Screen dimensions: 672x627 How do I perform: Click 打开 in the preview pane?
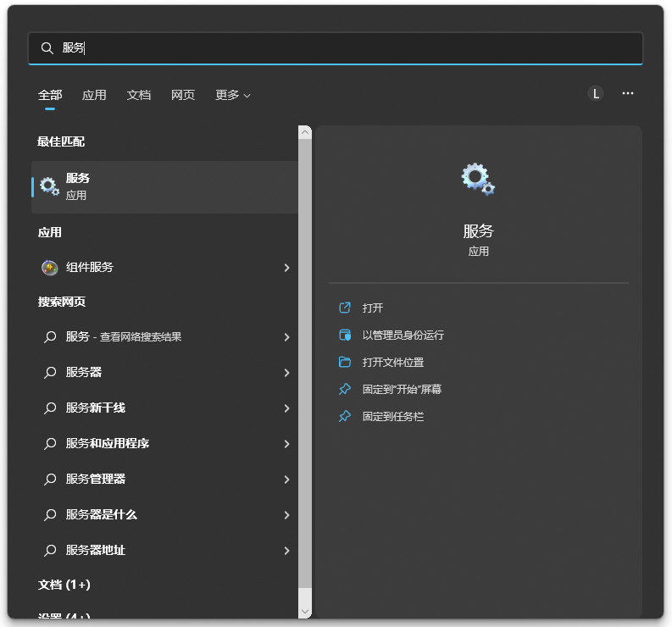pos(372,308)
